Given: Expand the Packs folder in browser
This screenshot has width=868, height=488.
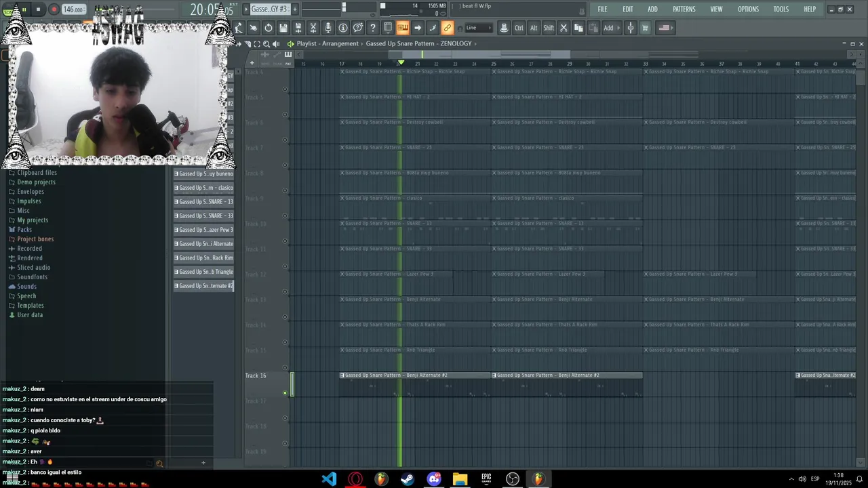Looking at the screenshot, I should [24, 230].
